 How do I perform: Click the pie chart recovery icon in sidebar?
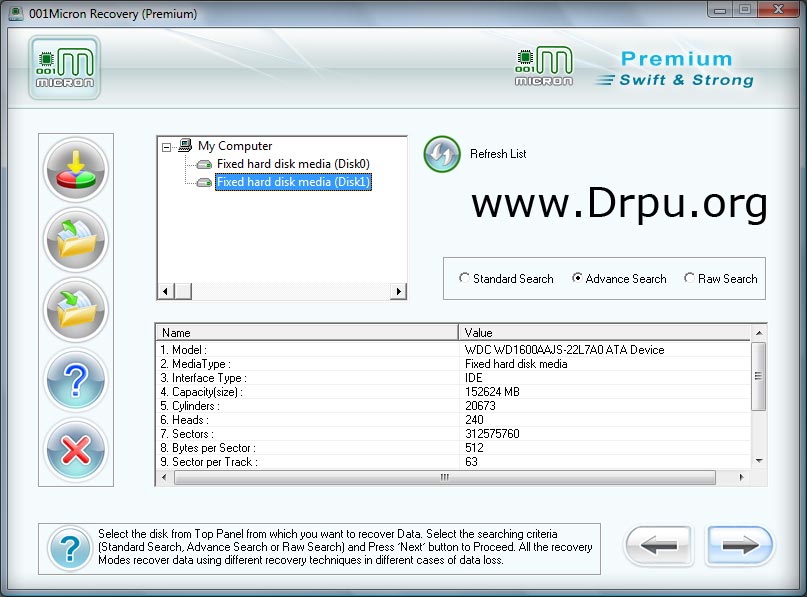tap(76, 170)
